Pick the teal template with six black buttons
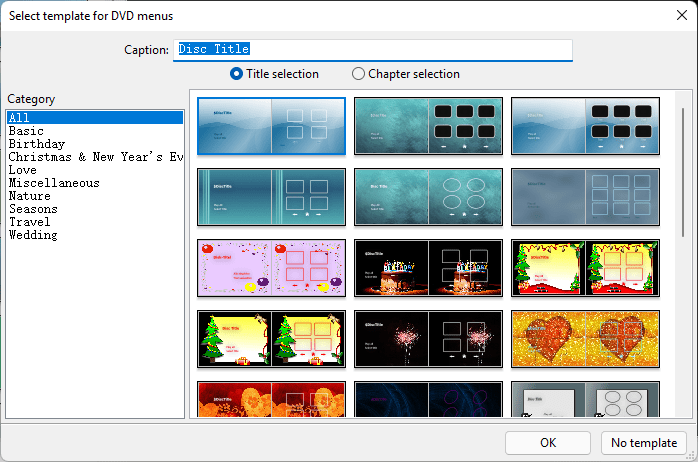Image resolution: width=698 pixels, height=462 pixels. click(x=428, y=126)
